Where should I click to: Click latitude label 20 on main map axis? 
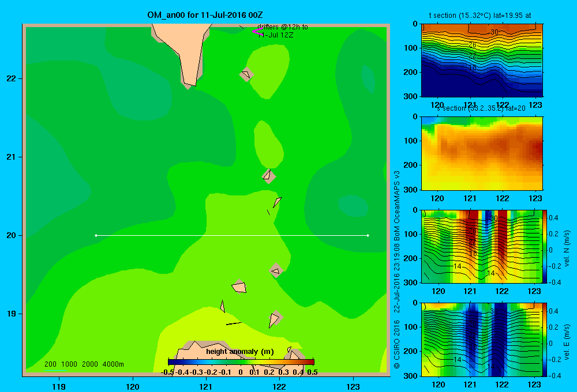pyautogui.click(x=11, y=235)
